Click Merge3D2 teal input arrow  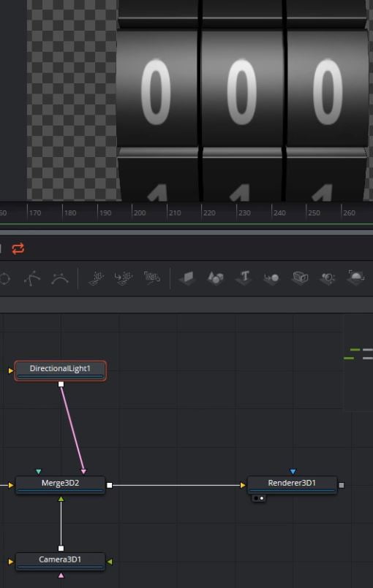38,471
